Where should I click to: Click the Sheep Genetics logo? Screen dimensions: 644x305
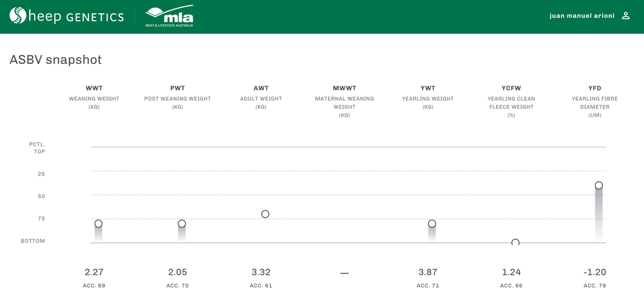click(x=66, y=16)
